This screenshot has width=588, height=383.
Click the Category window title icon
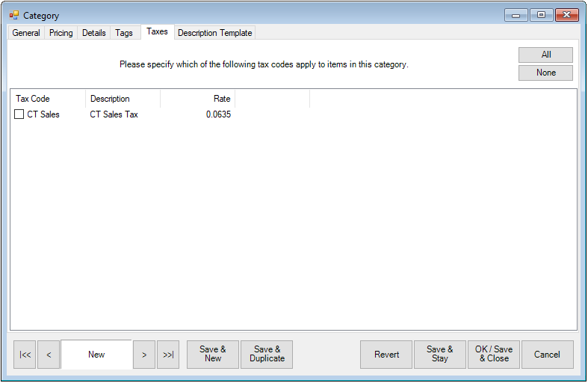pyautogui.click(x=14, y=15)
